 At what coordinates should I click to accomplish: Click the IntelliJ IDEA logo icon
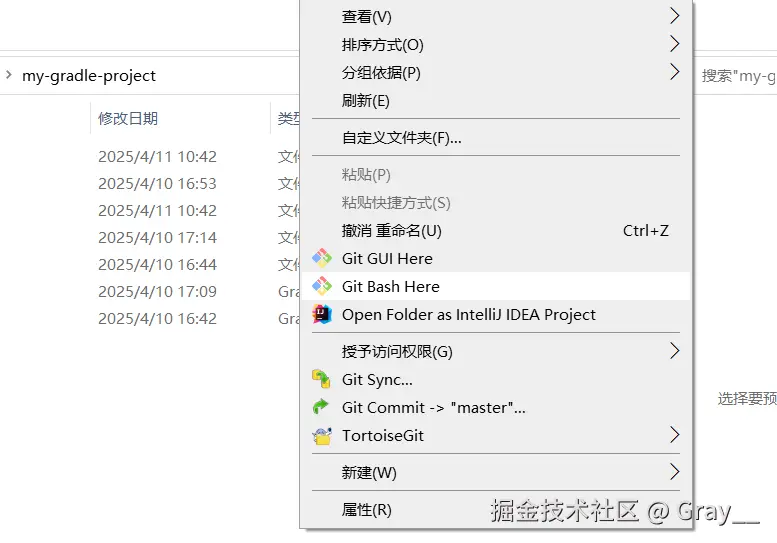tap(322, 314)
